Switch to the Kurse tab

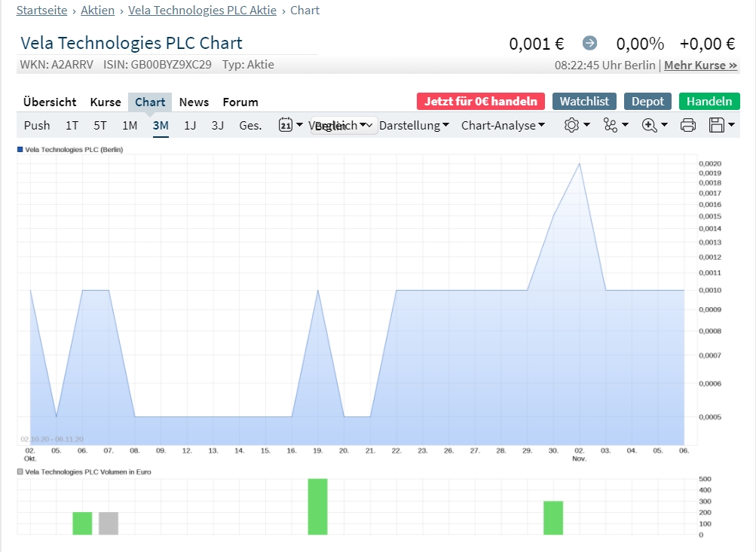(x=106, y=102)
